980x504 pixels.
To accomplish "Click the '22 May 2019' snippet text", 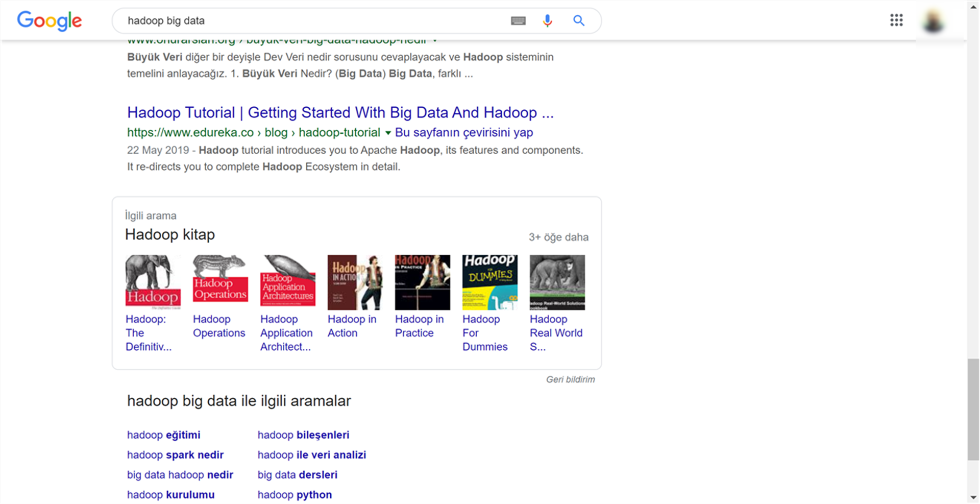I will pyautogui.click(x=158, y=150).
